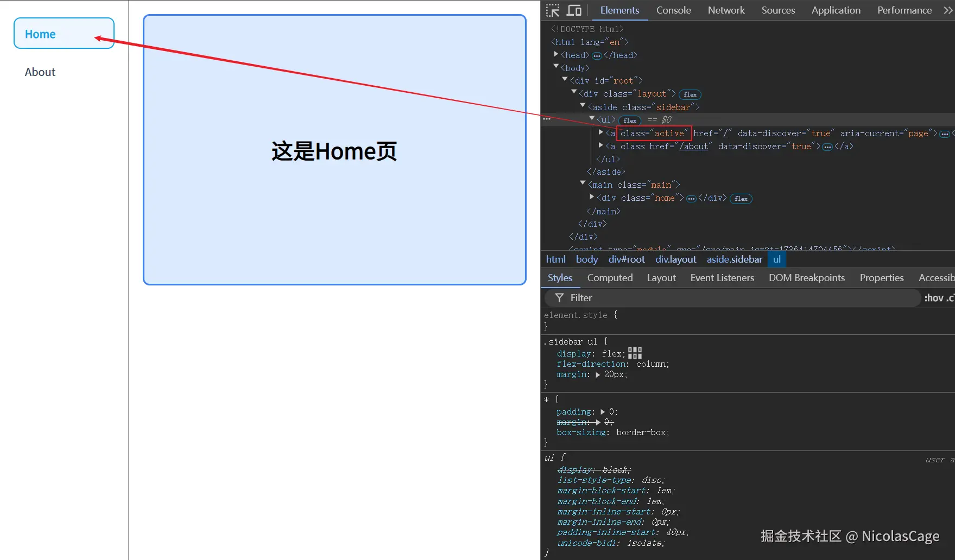Image resolution: width=955 pixels, height=560 pixels.
Task: Click the 这是Home页 heading text
Action: (334, 151)
